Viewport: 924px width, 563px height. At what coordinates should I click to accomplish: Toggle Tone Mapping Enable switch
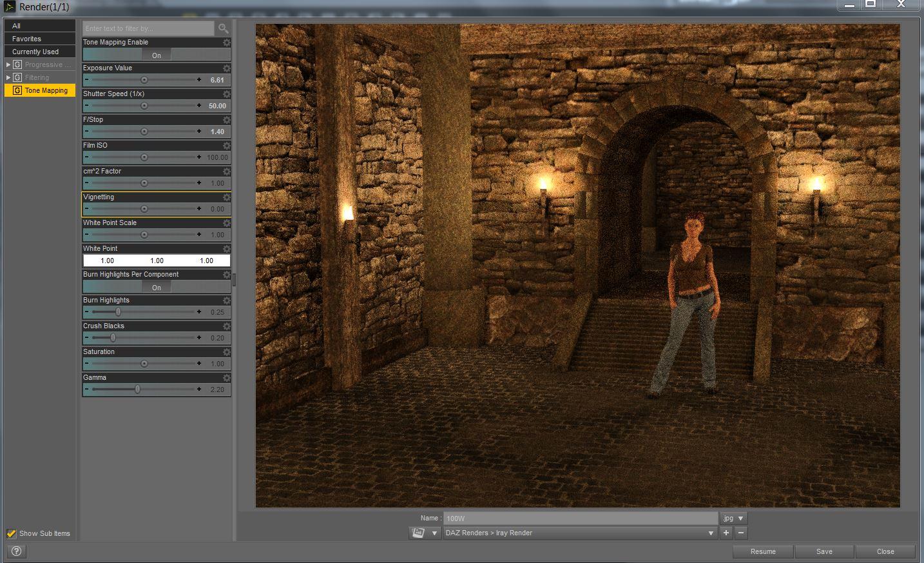tap(157, 55)
